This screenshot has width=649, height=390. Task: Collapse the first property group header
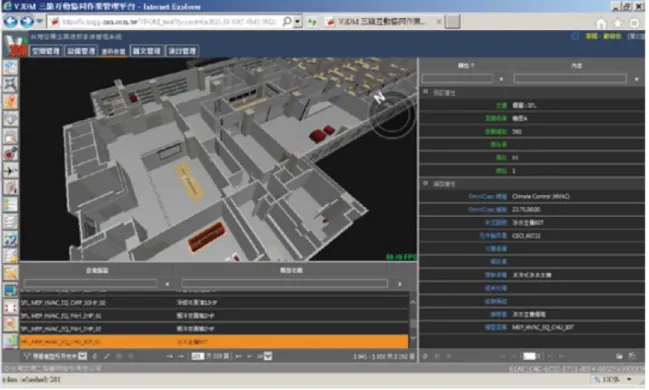pos(425,92)
